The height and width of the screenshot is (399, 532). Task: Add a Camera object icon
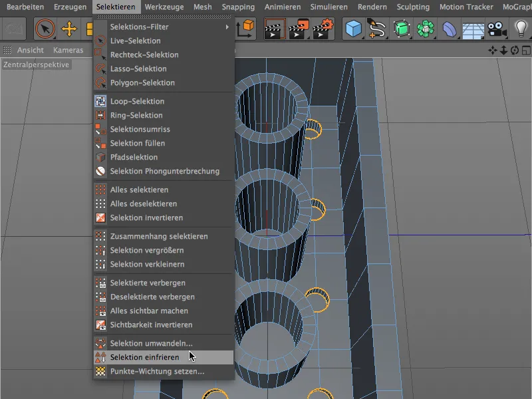[x=497, y=29]
